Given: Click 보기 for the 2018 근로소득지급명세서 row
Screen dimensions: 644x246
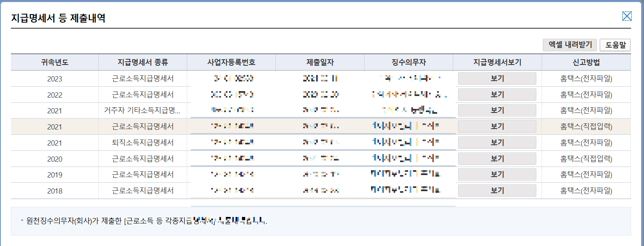Looking at the screenshot, I should click(497, 190).
